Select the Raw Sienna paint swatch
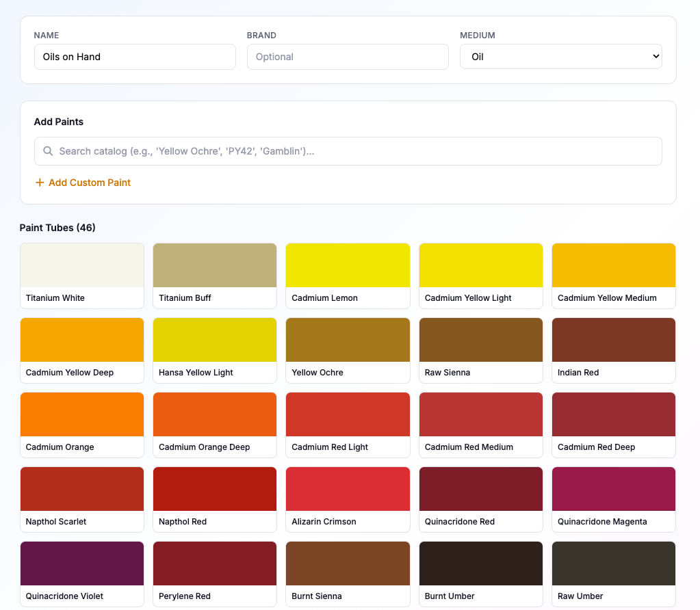The image size is (700, 610). [x=481, y=340]
